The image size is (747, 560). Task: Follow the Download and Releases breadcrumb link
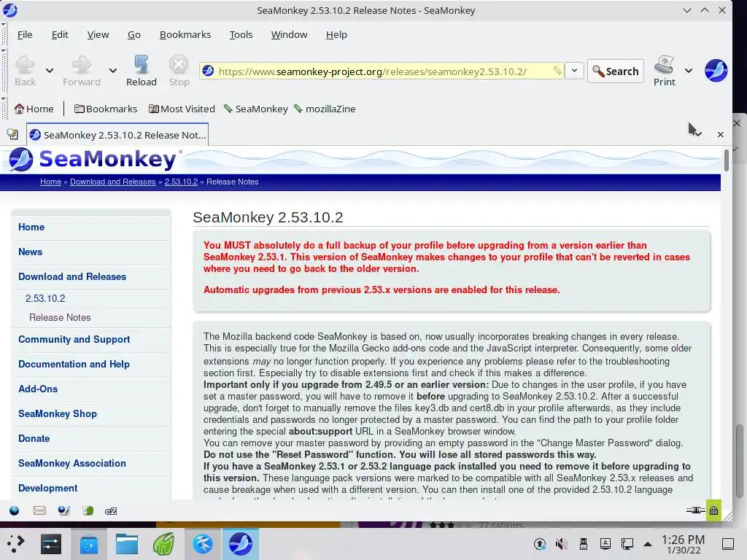pyautogui.click(x=113, y=182)
